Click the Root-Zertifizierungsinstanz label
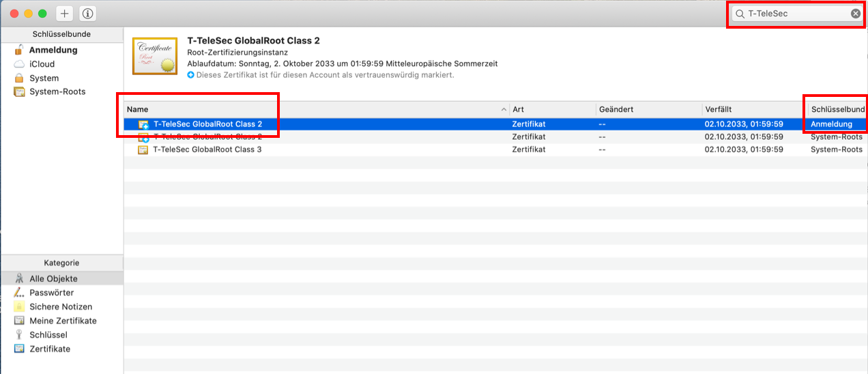Screen dimensions: 868x374 (x=237, y=53)
